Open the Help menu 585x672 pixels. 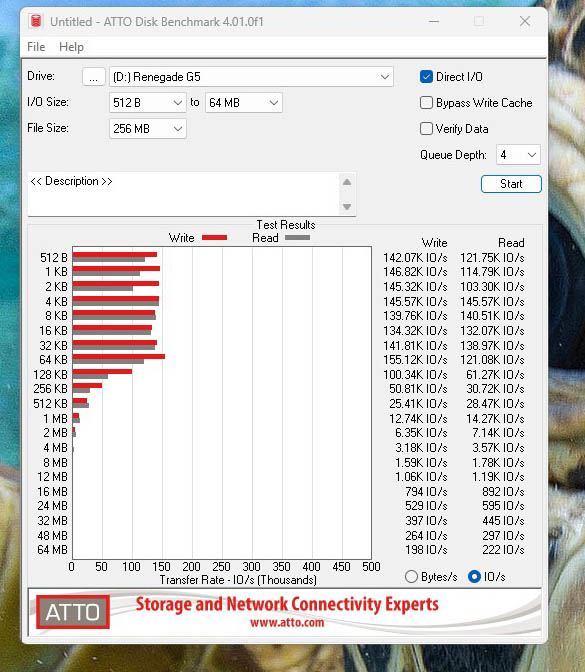[71, 47]
